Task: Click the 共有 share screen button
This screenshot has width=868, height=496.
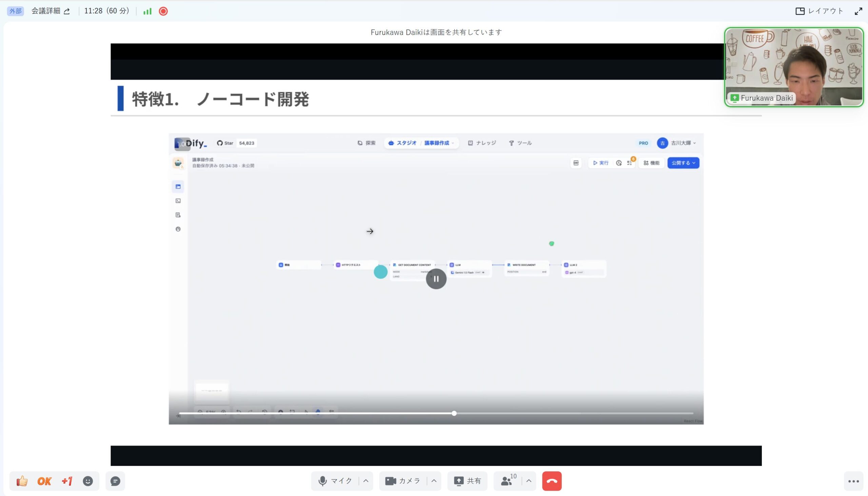Action: [468, 481]
